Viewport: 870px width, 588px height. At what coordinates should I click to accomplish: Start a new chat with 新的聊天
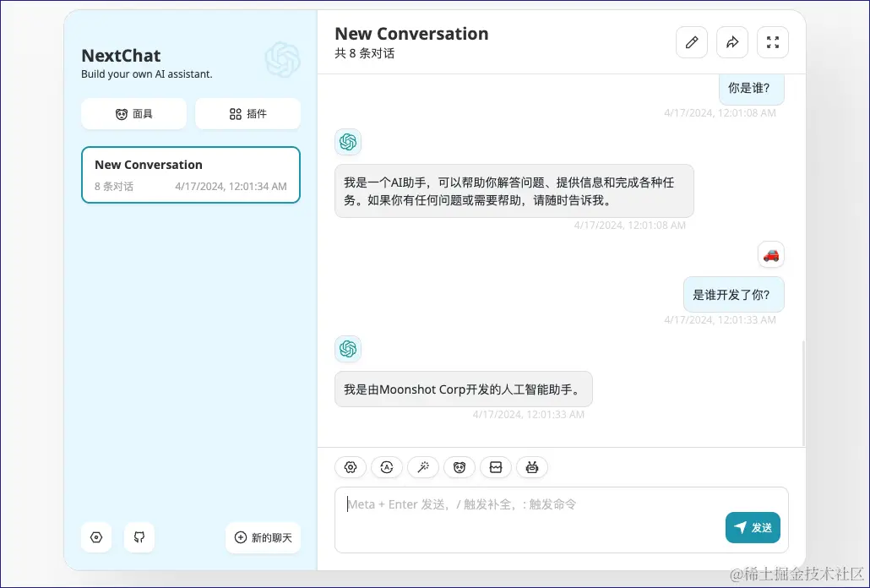pos(263,537)
